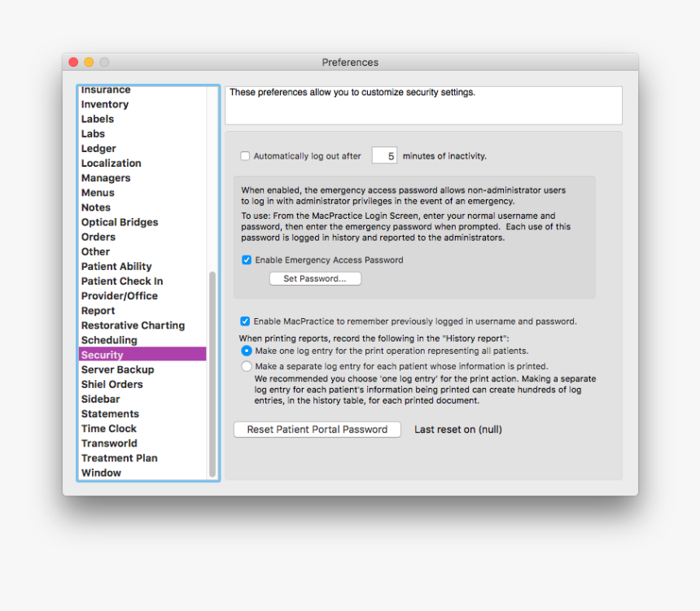This screenshot has width=700, height=611.
Task: Click the inactivity minutes input field
Action: 383,155
